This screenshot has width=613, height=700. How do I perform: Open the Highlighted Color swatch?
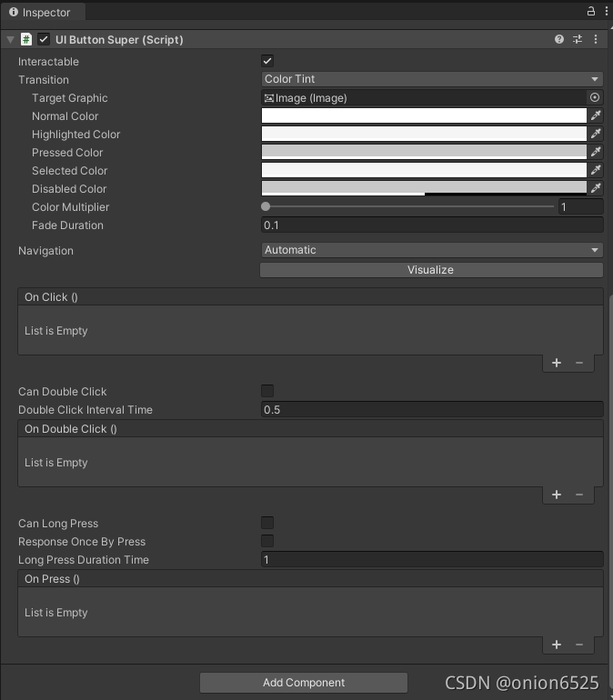(x=424, y=134)
